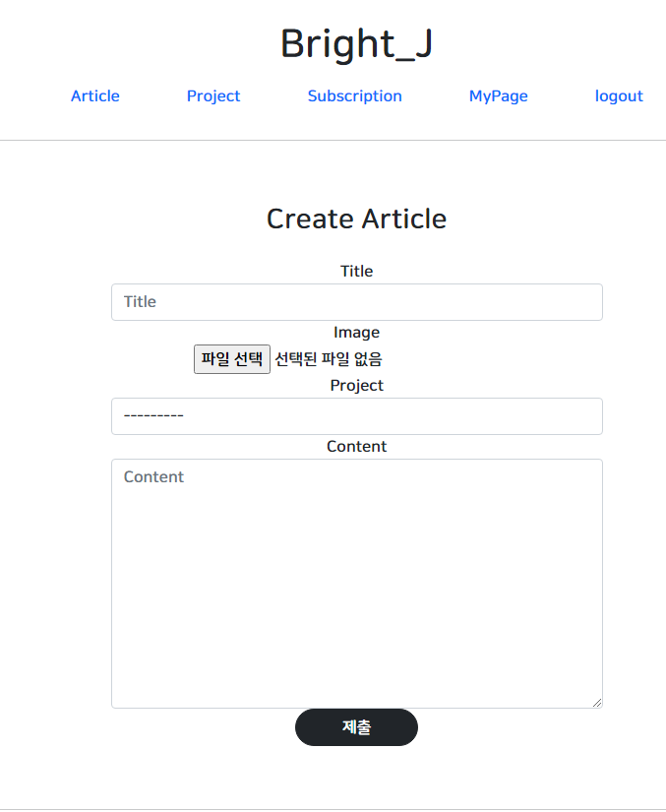This screenshot has height=812, width=666.
Task: Open the Subscription page
Action: pyautogui.click(x=354, y=95)
